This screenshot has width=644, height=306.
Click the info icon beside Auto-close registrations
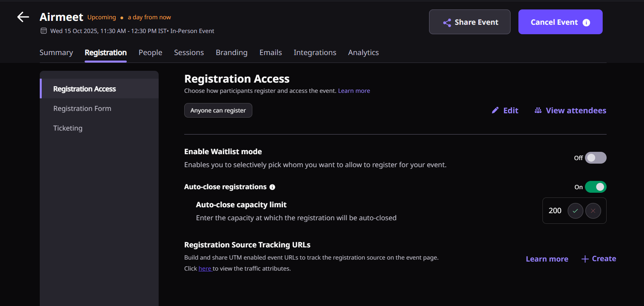pyautogui.click(x=272, y=187)
